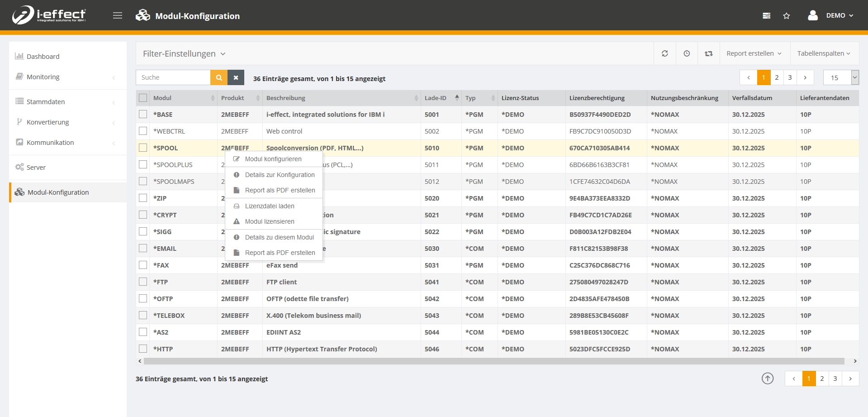Click the retweet-style reload arrows icon
Viewport: 868px width, 417px height.
(x=708, y=53)
